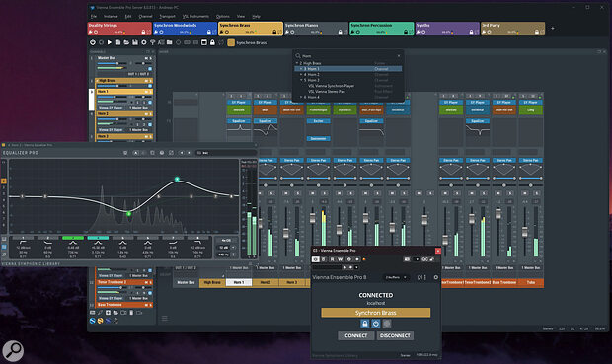The width and height of the screenshot is (612, 364).
Task: Click the W automation button in plugin window
Action: (x=341, y=259)
